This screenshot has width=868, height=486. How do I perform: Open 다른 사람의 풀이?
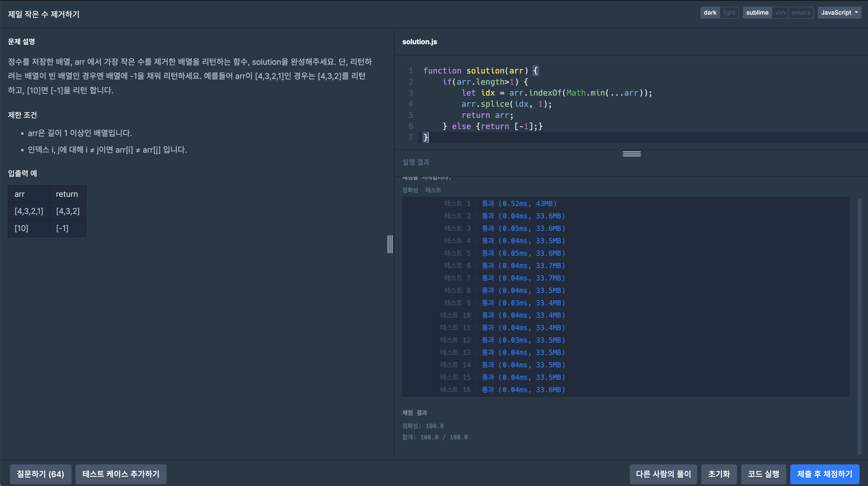coord(663,474)
